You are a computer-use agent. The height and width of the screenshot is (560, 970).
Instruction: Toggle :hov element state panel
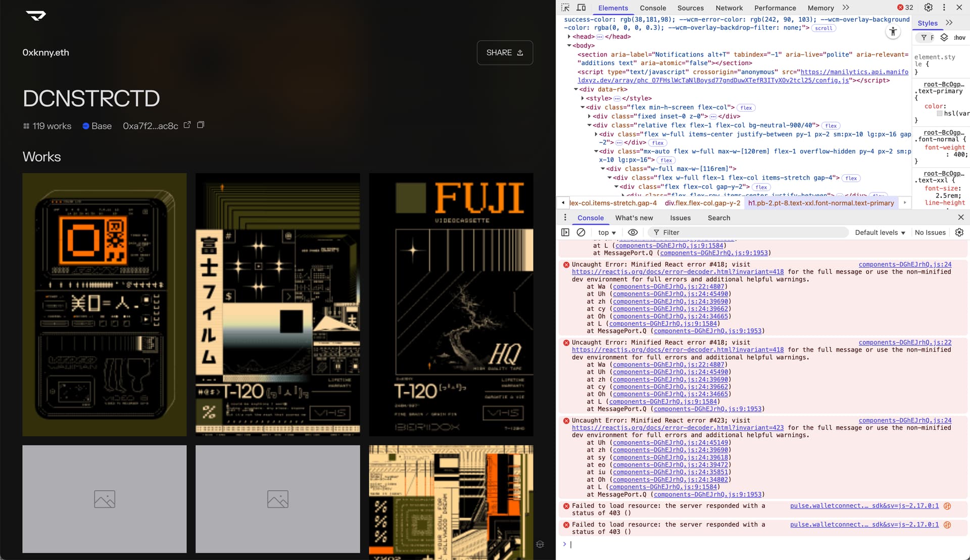point(959,37)
